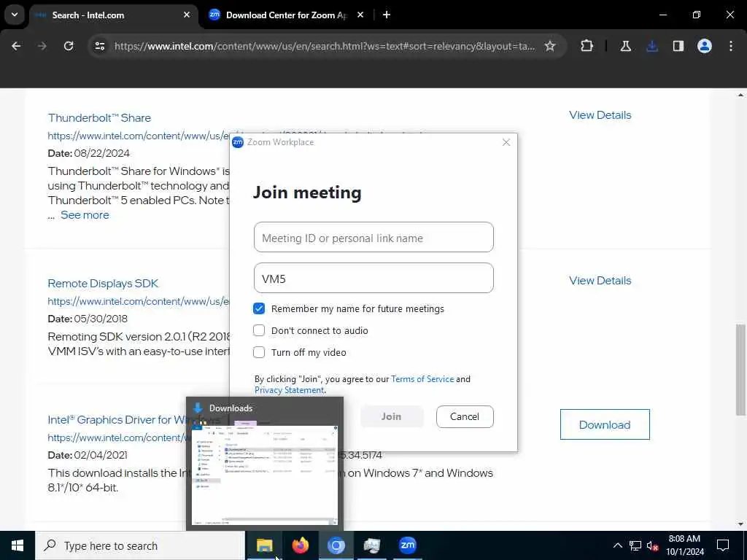Open the Chrome side panel icon
This screenshot has height=560, width=747.
coord(678,46)
